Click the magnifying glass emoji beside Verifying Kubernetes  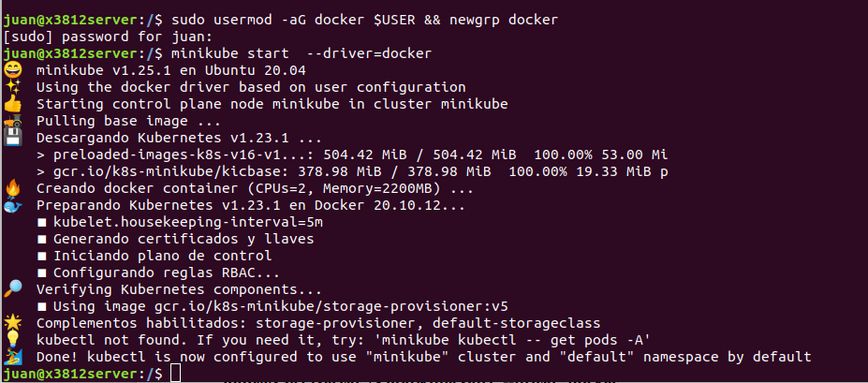pos(13,289)
